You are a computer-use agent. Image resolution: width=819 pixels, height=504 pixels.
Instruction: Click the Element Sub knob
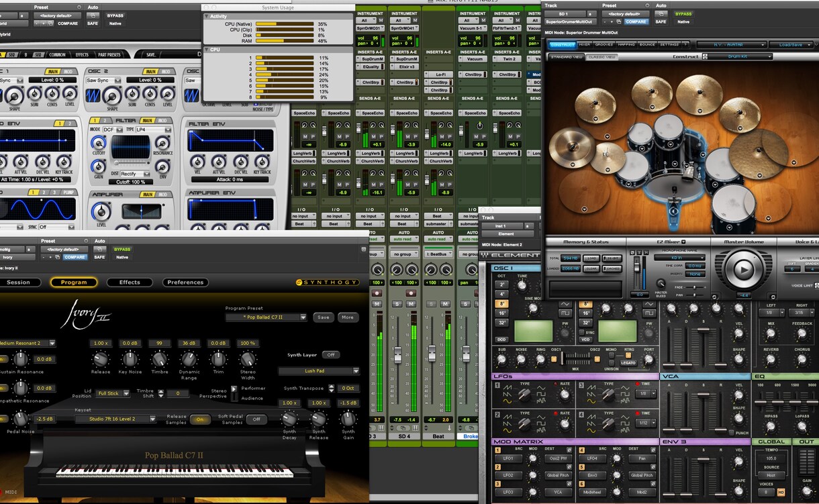click(x=501, y=358)
